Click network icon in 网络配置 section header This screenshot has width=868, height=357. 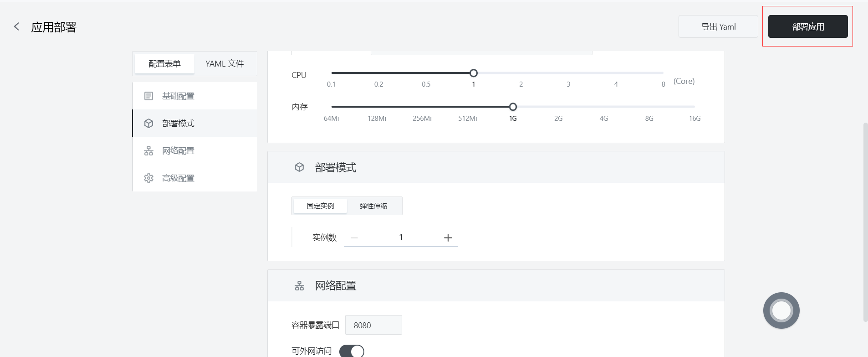point(299,286)
